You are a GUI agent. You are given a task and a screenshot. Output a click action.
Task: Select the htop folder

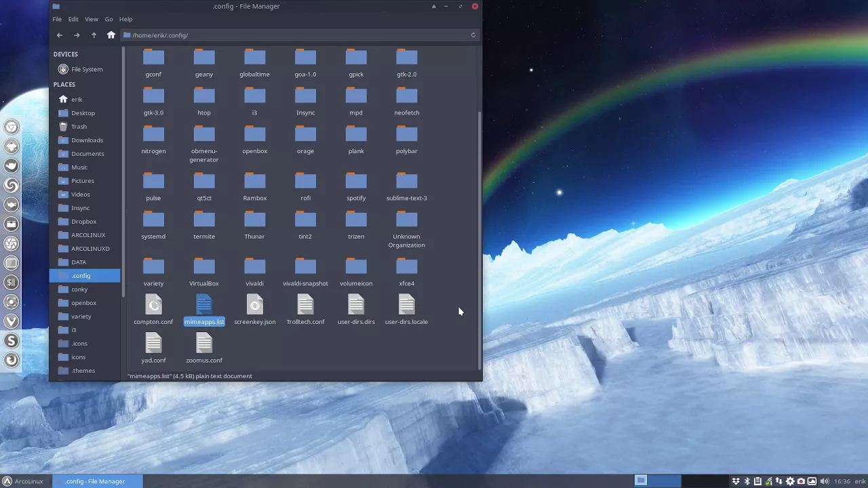(x=204, y=102)
